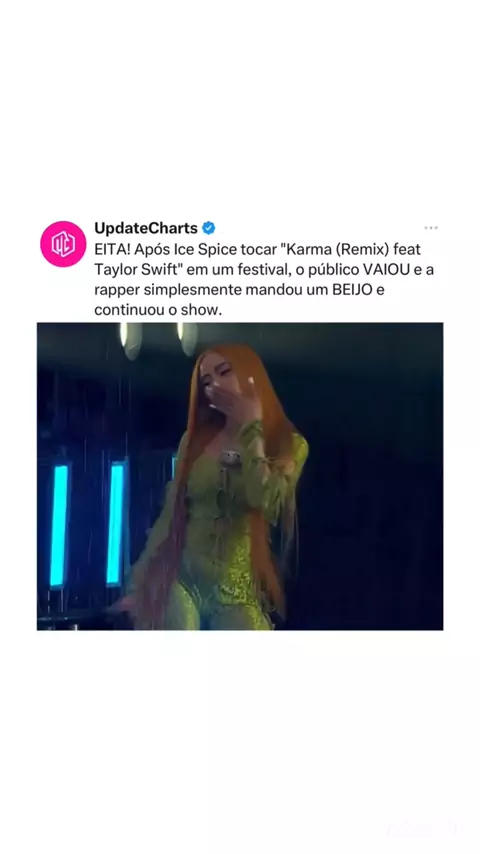Screen dimensions: 480x854
Task: Open the UpdateCharts pink profile avatar
Action: pos(63,244)
